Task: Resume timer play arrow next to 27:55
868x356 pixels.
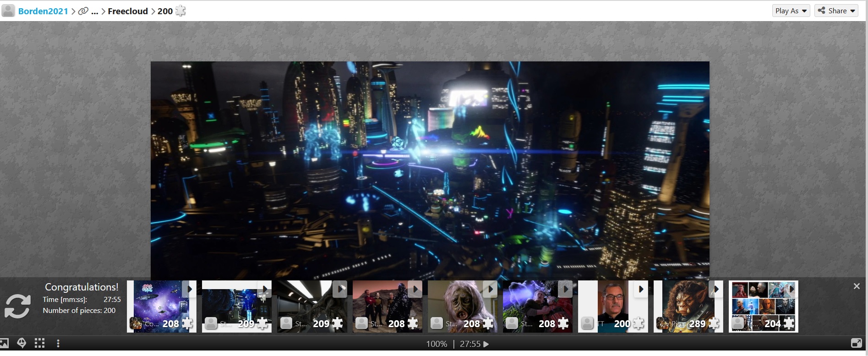Action: [x=486, y=344]
